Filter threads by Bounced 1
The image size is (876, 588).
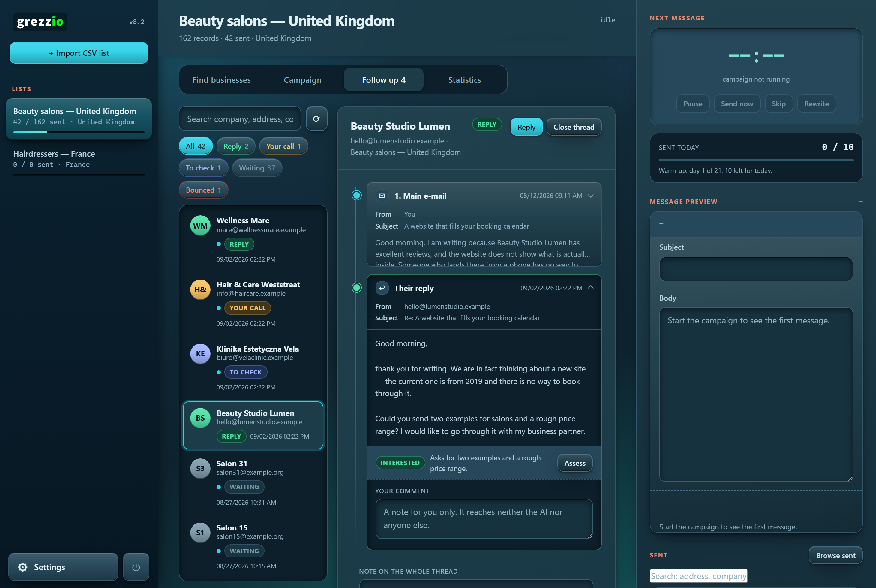click(204, 190)
